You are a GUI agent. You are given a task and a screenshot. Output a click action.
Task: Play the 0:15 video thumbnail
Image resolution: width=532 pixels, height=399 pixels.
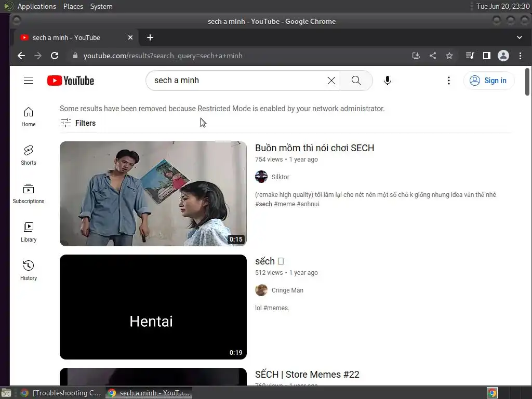pos(153,194)
